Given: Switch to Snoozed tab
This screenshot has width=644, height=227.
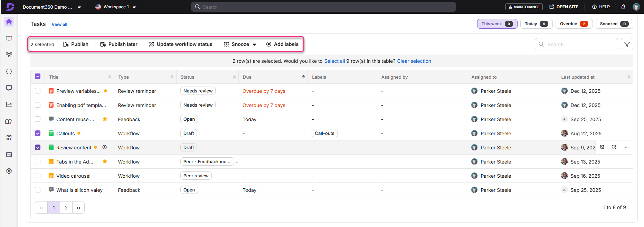Looking at the screenshot, I should 614,24.
